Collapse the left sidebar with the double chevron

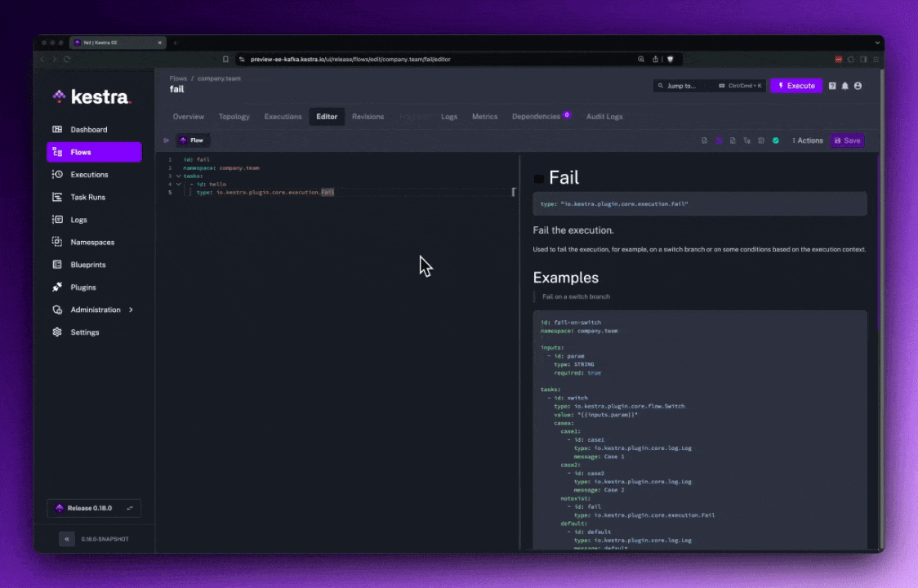pos(66,539)
